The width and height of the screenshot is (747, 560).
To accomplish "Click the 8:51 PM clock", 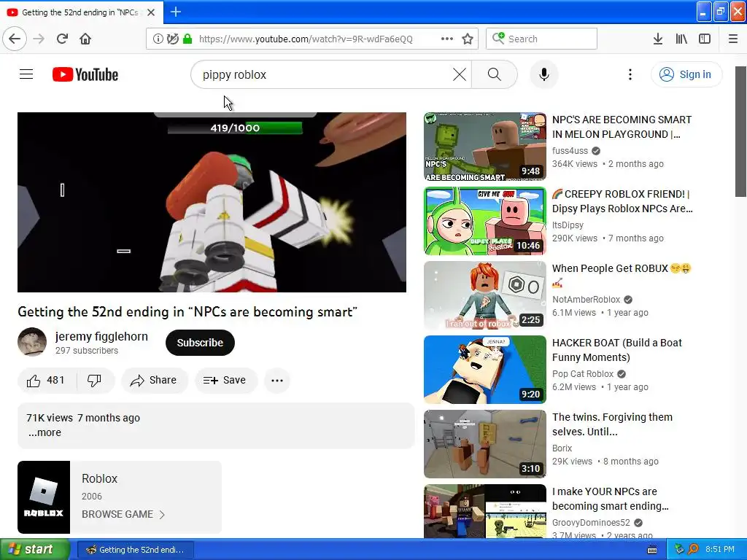I will 720,550.
